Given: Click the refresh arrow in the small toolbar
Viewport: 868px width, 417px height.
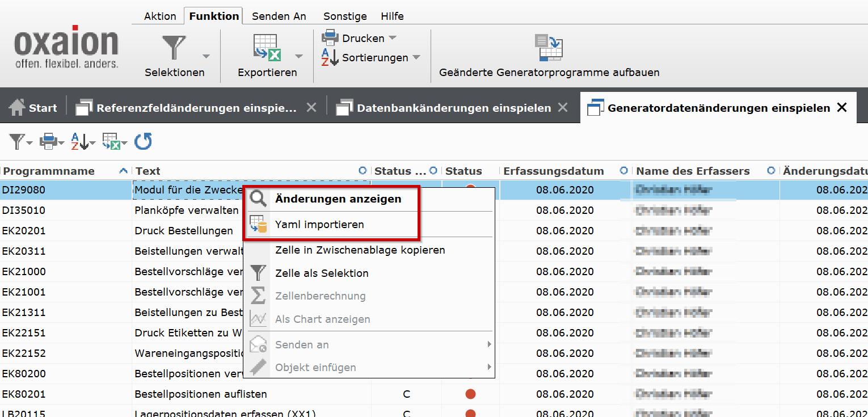Looking at the screenshot, I should point(143,141).
